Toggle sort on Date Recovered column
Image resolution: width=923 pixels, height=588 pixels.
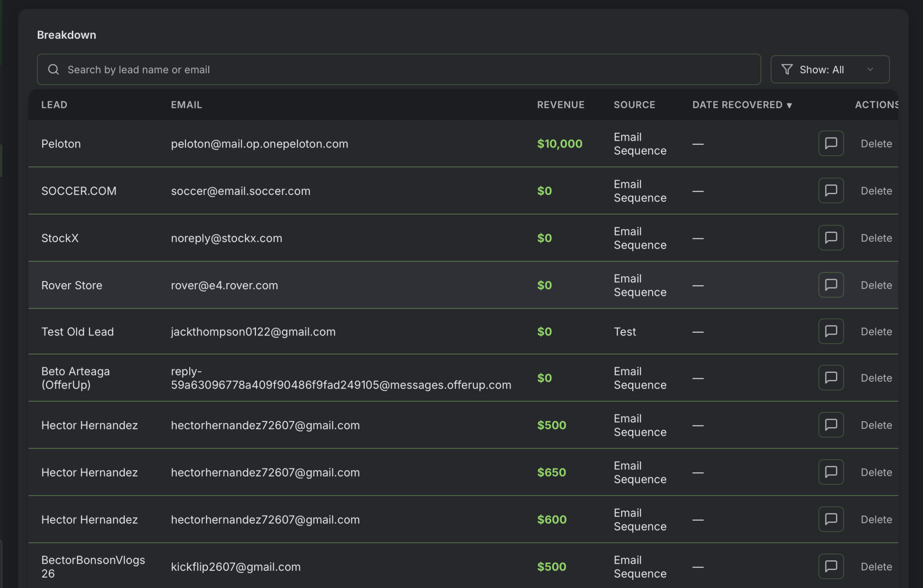click(x=742, y=105)
